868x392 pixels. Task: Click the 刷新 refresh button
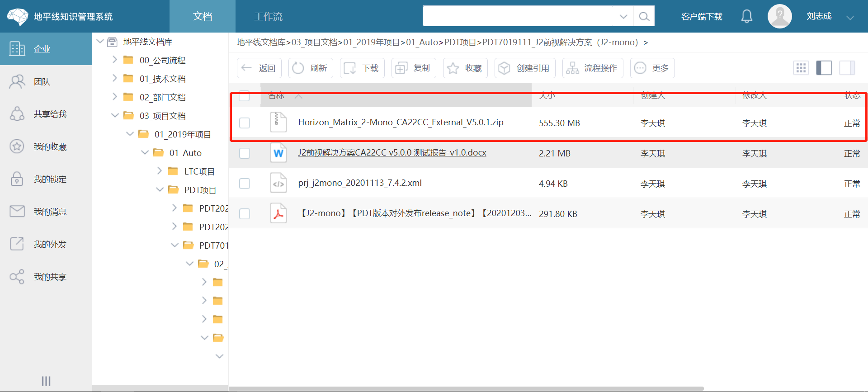pos(311,68)
